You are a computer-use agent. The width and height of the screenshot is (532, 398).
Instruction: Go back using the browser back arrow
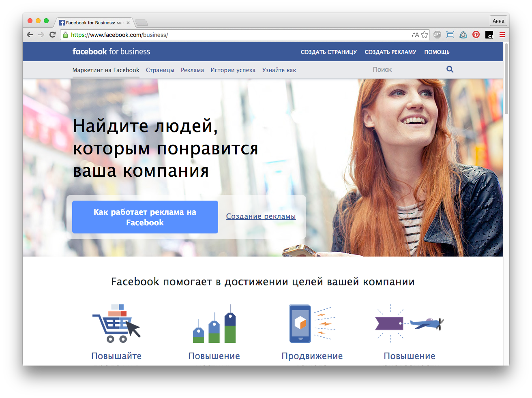[x=30, y=35]
